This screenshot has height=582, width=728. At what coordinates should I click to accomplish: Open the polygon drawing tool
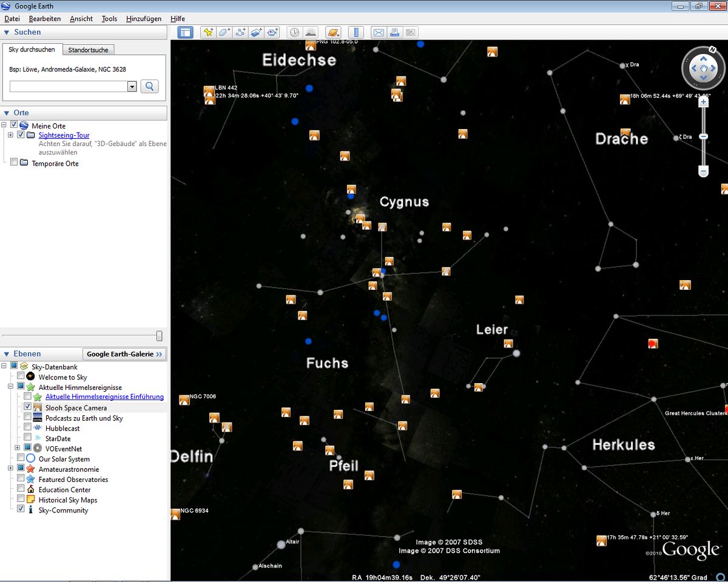pos(224,32)
